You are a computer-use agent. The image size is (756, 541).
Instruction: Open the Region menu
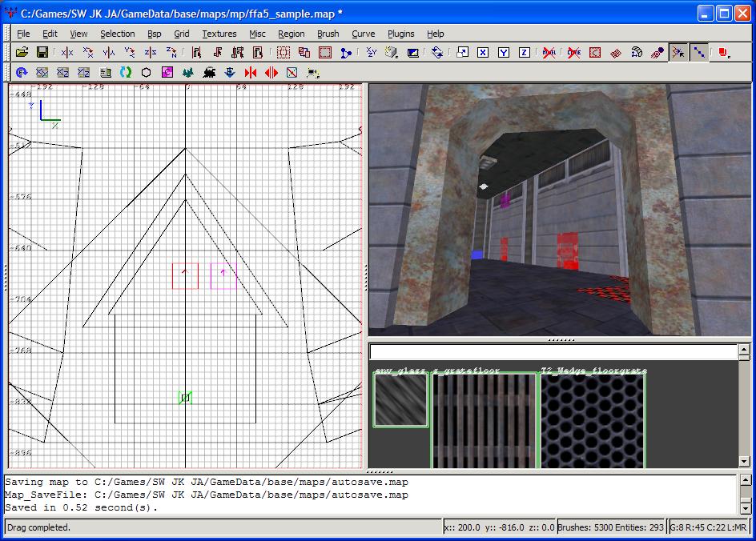[292, 34]
